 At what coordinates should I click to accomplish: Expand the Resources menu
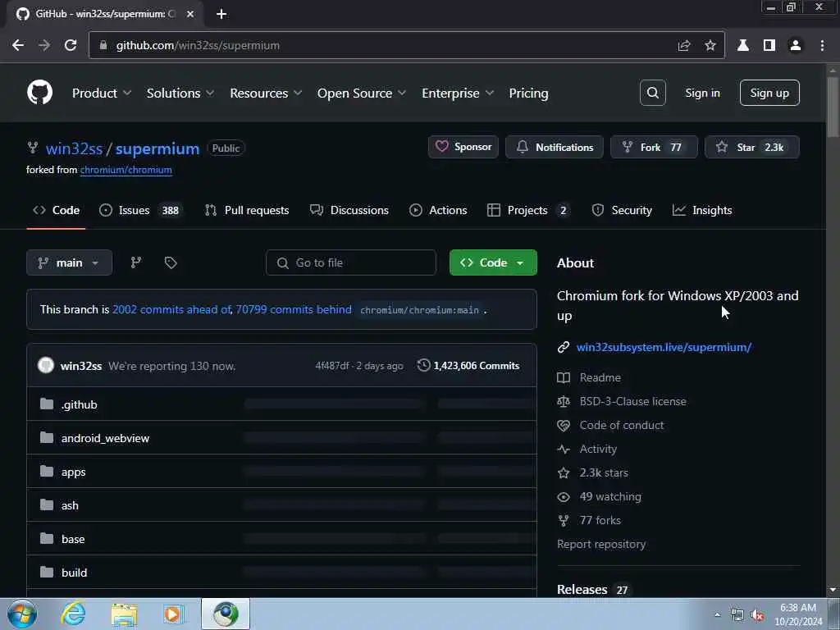coord(267,94)
